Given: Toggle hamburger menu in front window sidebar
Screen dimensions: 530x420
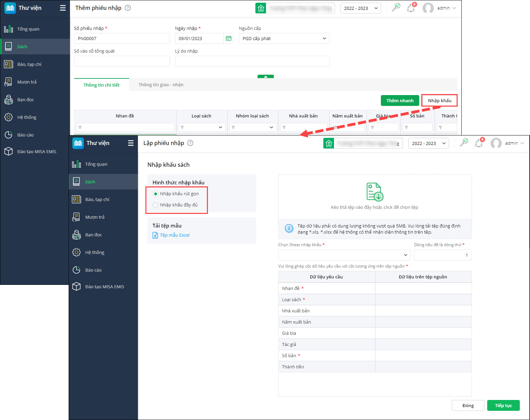Looking at the screenshot, I should [x=131, y=143].
